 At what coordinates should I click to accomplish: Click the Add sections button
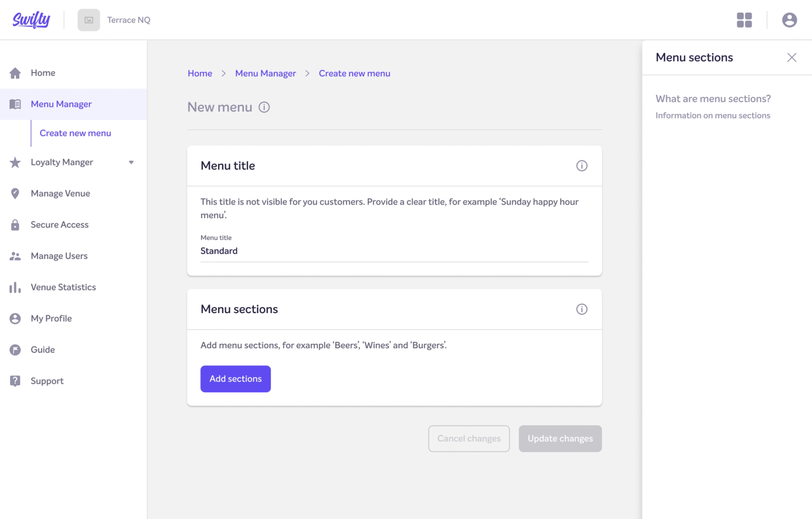235,379
